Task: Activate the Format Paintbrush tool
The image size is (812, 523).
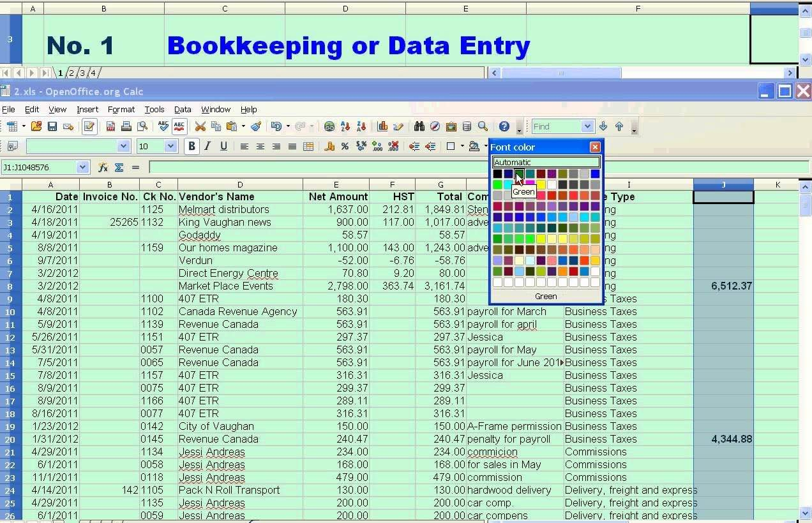Action: (x=256, y=126)
